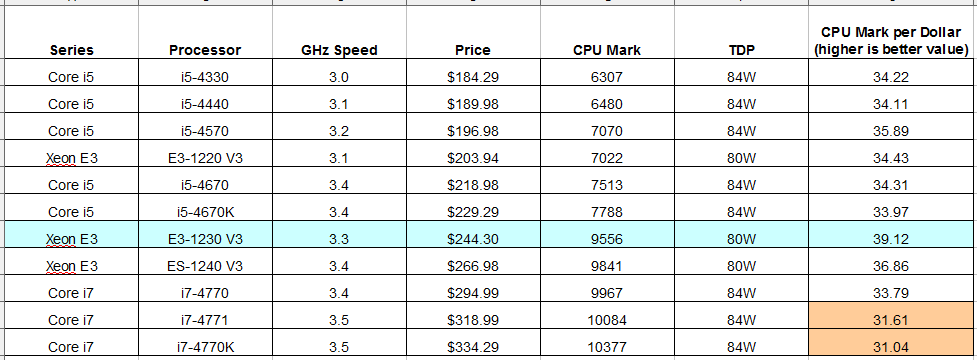
Task: Select the CPU Mark per Dollar header
Action: tap(891, 32)
